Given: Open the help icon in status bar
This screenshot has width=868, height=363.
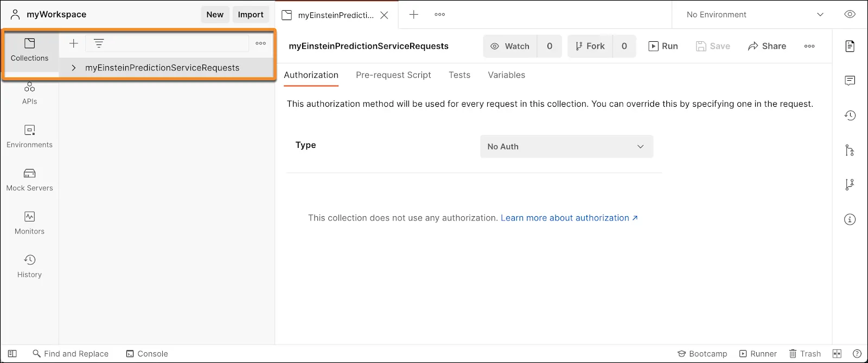Looking at the screenshot, I should point(857,354).
